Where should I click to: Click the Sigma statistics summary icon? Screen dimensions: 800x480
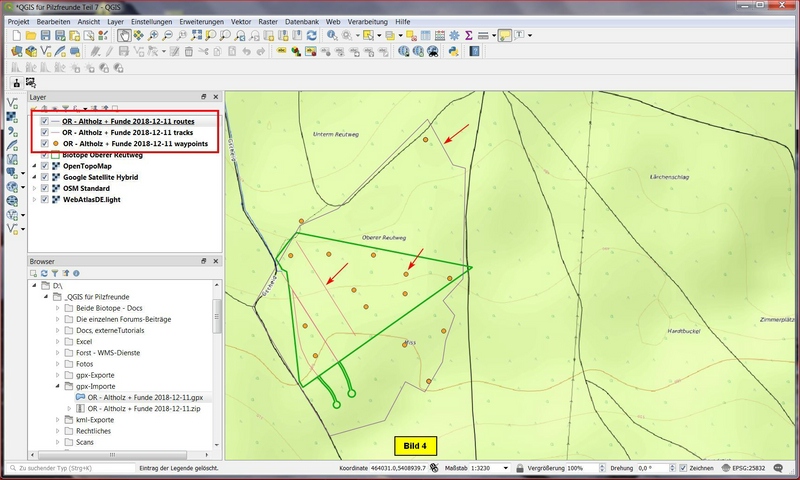(468, 35)
